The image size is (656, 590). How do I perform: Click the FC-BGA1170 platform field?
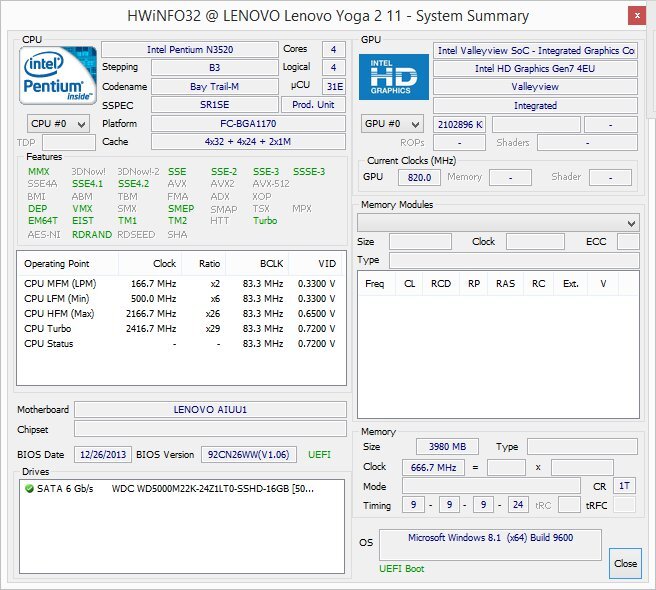tap(248, 123)
